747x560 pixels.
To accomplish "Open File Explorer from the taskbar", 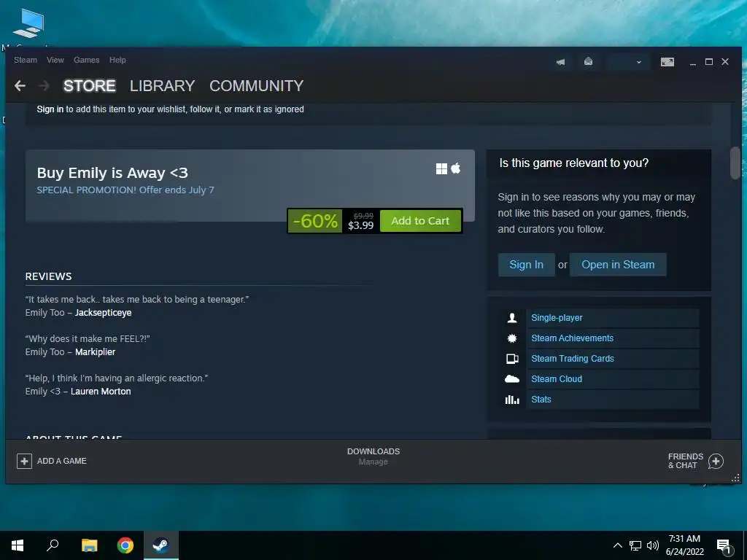I will [89, 545].
